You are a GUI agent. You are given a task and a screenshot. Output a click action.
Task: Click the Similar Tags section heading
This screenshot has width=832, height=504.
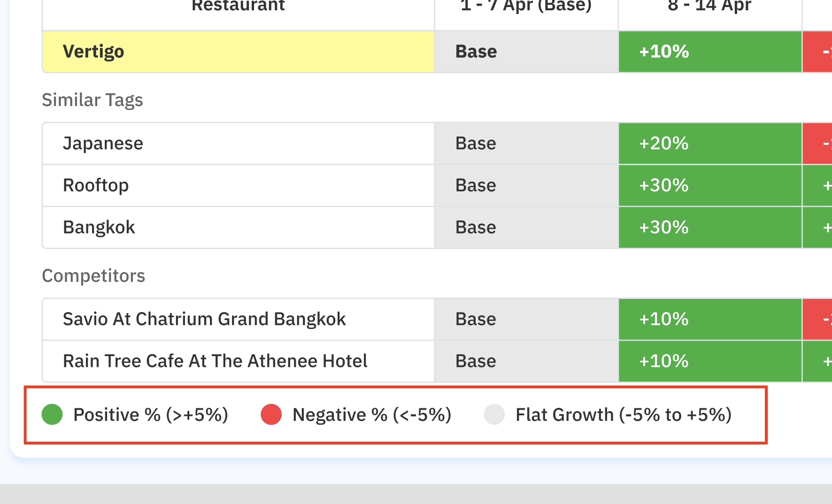click(92, 100)
